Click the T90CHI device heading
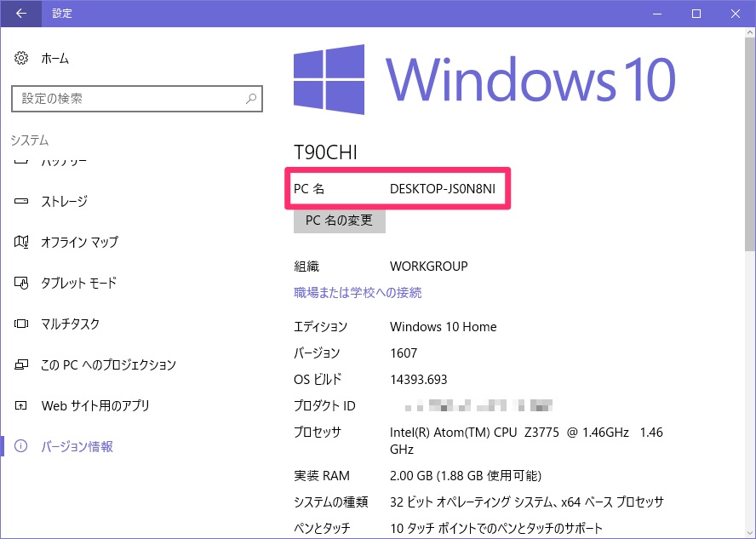 click(325, 152)
